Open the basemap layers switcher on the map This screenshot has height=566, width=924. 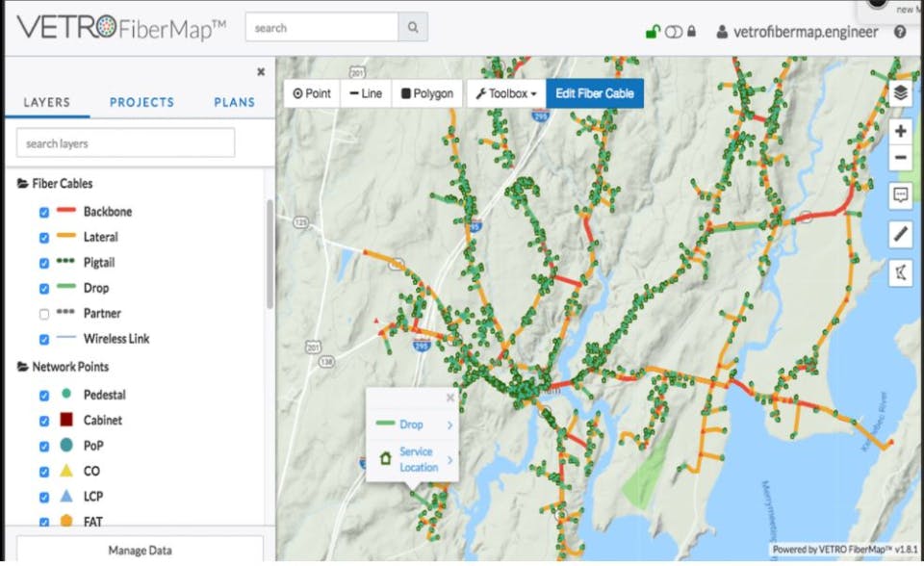click(x=899, y=93)
